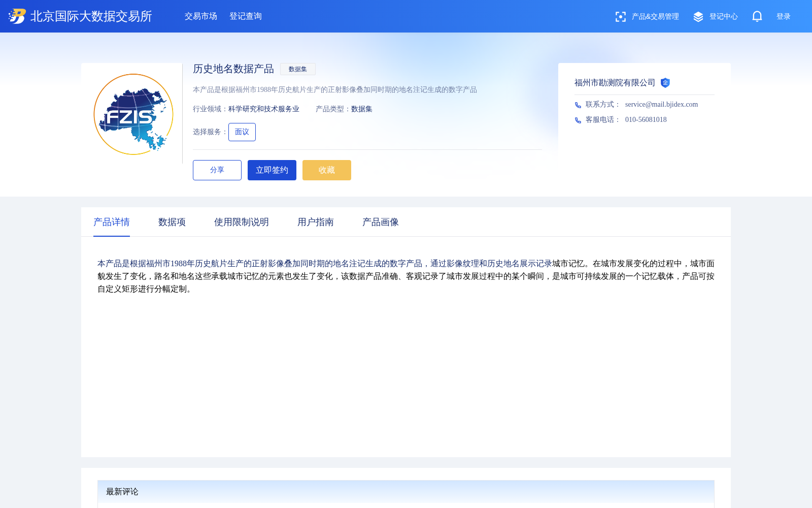Image resolution: width=812 pixels, height=508 pixels.
Task: Click the 行业领域： label
Action: tap(211, 109)
